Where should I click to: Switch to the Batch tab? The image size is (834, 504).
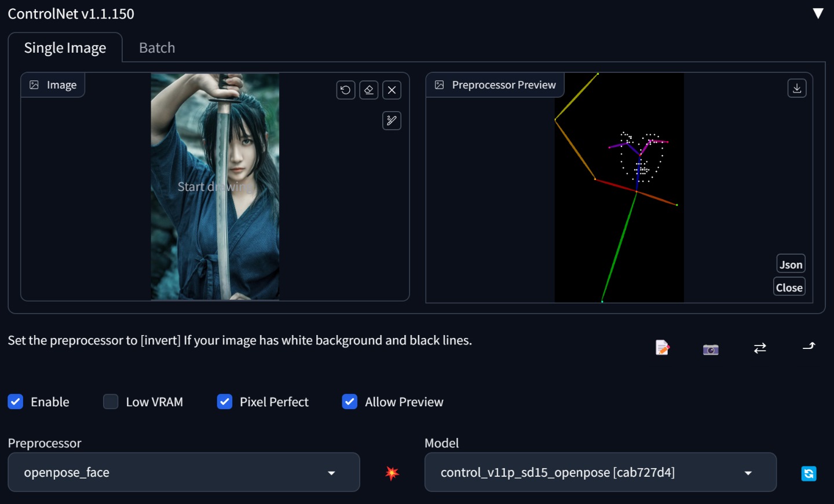(x=157, y=47)
